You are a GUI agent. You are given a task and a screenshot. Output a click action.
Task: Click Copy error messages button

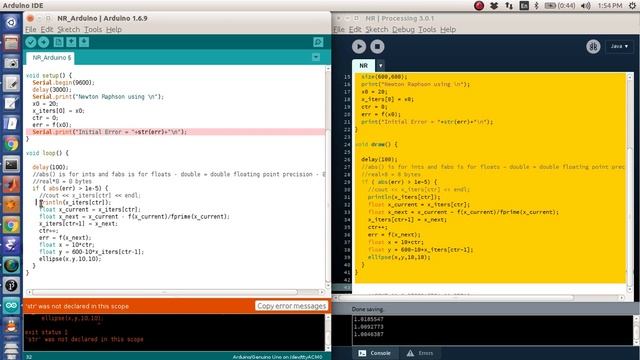pyautogui.click(x=291, y=306)
